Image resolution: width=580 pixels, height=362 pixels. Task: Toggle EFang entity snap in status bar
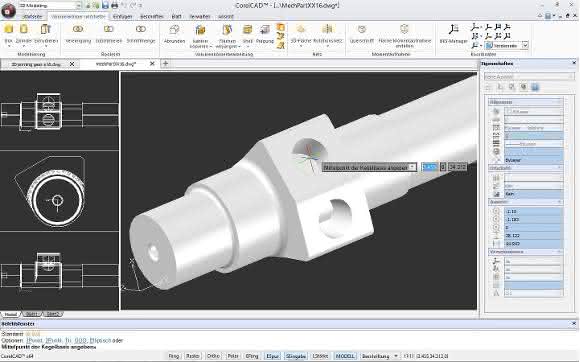(252, 356)
